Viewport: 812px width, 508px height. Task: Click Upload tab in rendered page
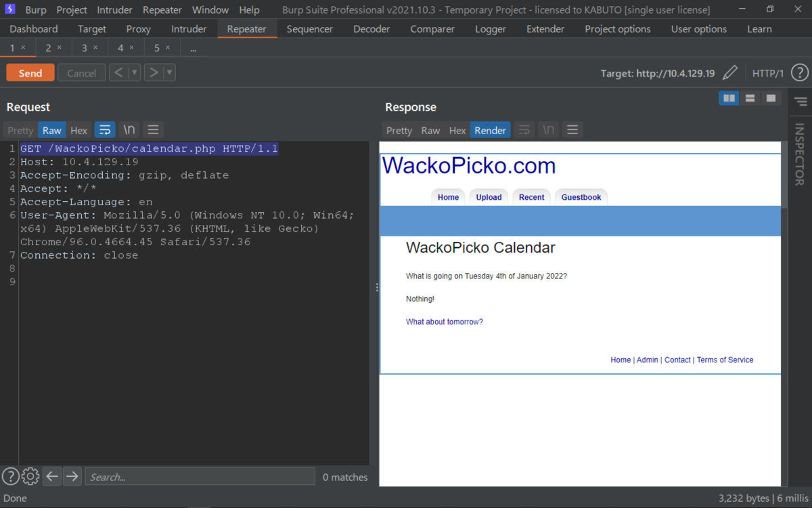pos(489,197)
